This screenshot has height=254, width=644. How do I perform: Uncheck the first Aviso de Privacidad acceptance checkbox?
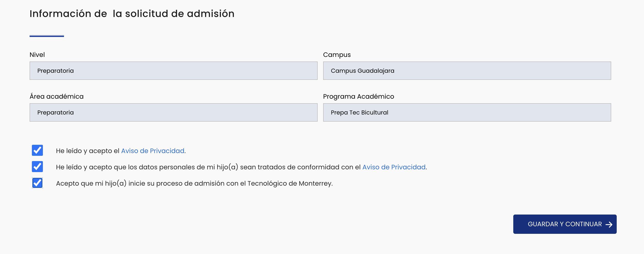coord(38,151)
